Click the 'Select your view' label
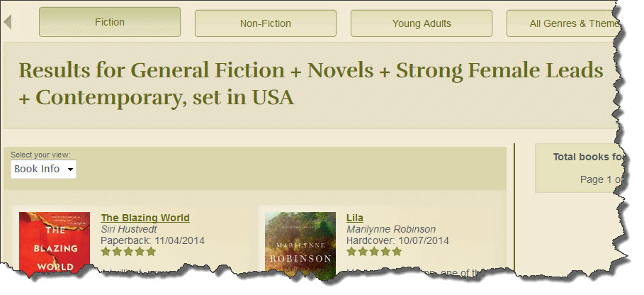Viewport: 644px width, 295px height. pyautogui.click(x=40, y=155)
